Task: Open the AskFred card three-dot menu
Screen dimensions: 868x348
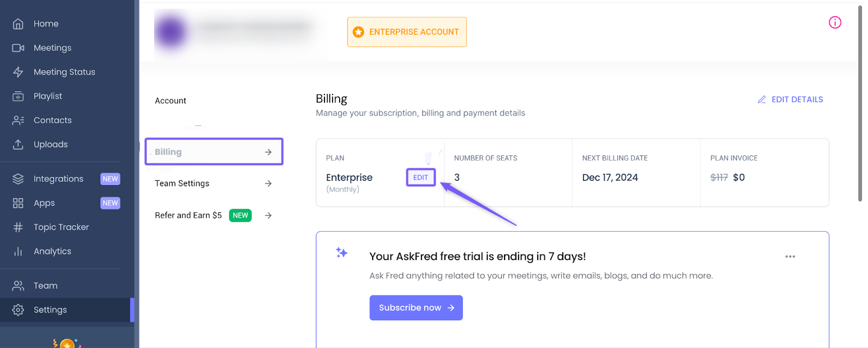Action: (x=790, y=256)
